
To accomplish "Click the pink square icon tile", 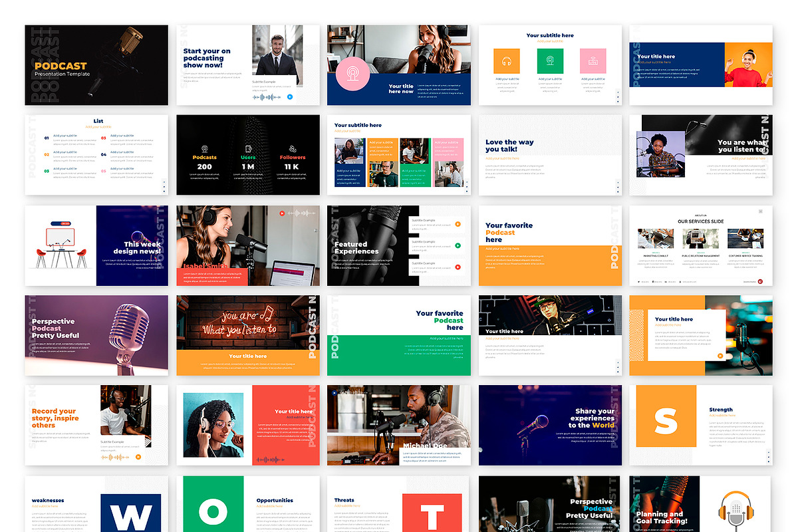I will point(593,61).
